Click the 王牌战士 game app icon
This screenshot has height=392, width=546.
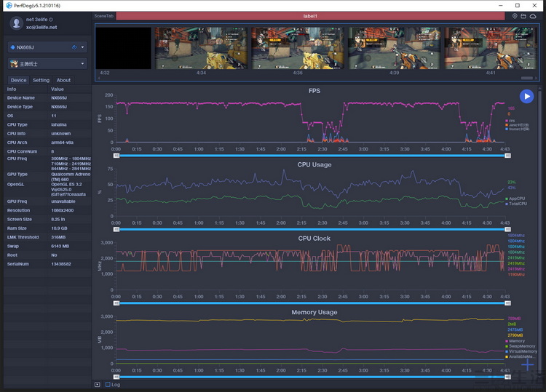coord(14,64)
